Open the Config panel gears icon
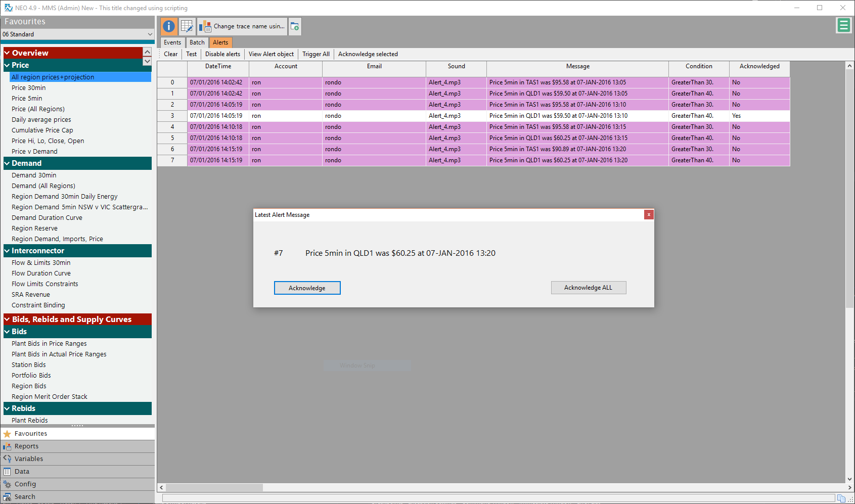 (7, 484)
